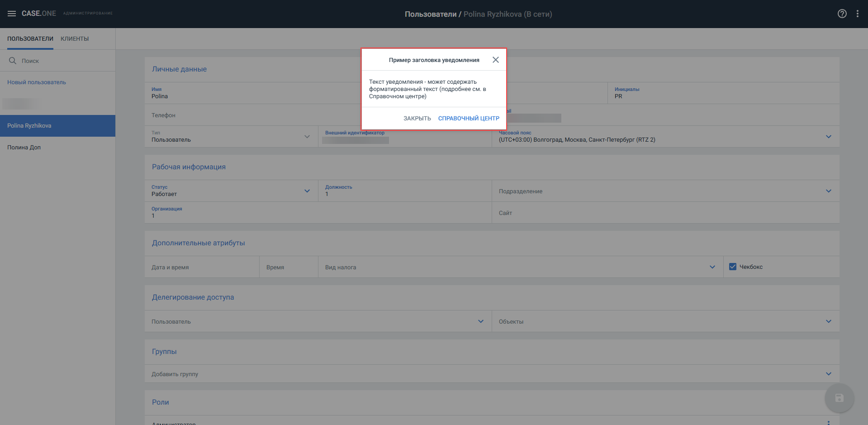Open the help question-mark icon
This screenshot has height=425, width=868.
(842, 14)
